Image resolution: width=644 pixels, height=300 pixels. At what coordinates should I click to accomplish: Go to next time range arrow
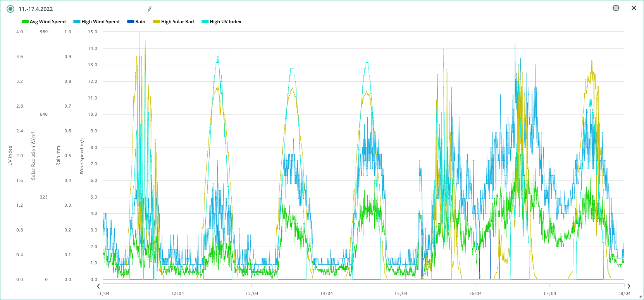point(629,286)
